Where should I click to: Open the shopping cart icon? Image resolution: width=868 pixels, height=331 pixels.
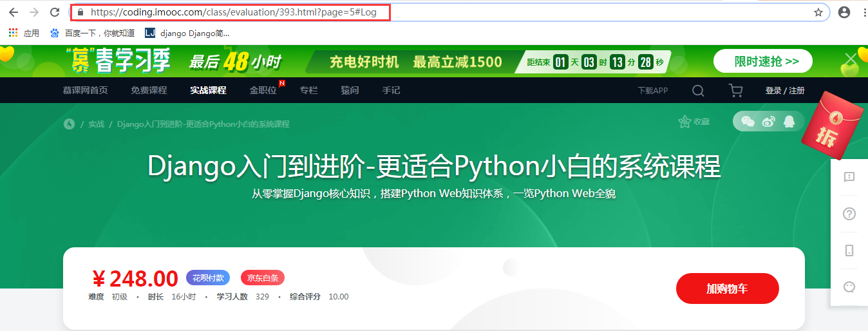[735, 91]
